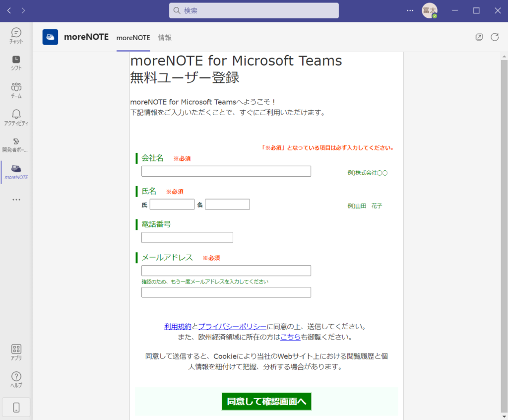Image resolution: width=508 pixels, height=420 pixels.
Task: Click the メールアドレス email field
Action: click(226, 271)
